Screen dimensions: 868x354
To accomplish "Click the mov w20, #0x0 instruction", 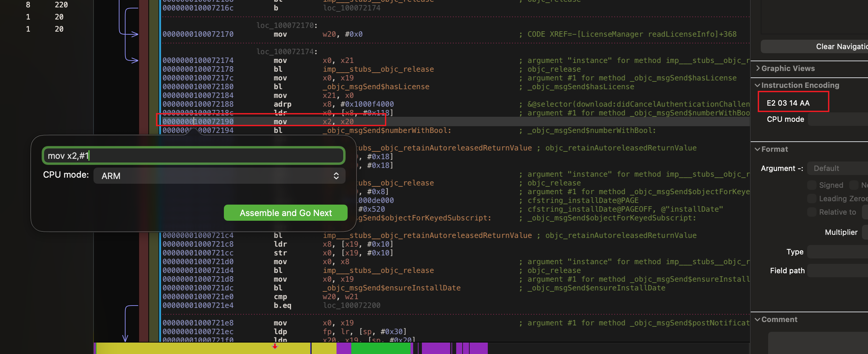I will tap(318, 34).
